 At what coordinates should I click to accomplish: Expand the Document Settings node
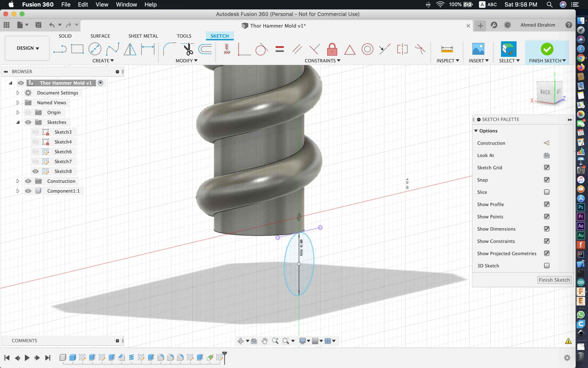(18, 93)
